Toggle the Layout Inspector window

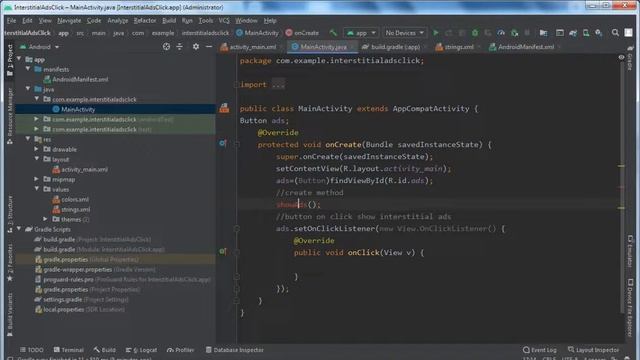[x=593, y=350]
